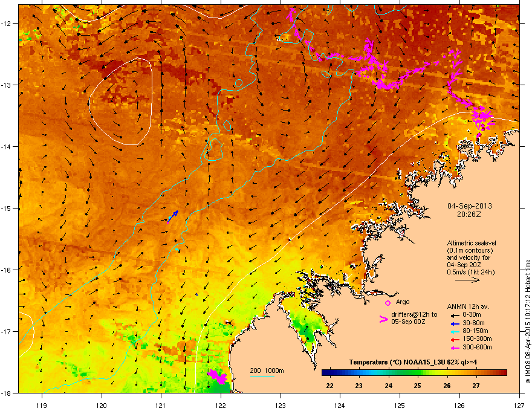Click the blue 30-80m arrow legend symbol
Viewport: 532px width, 411px height.
tap(455, 323)
